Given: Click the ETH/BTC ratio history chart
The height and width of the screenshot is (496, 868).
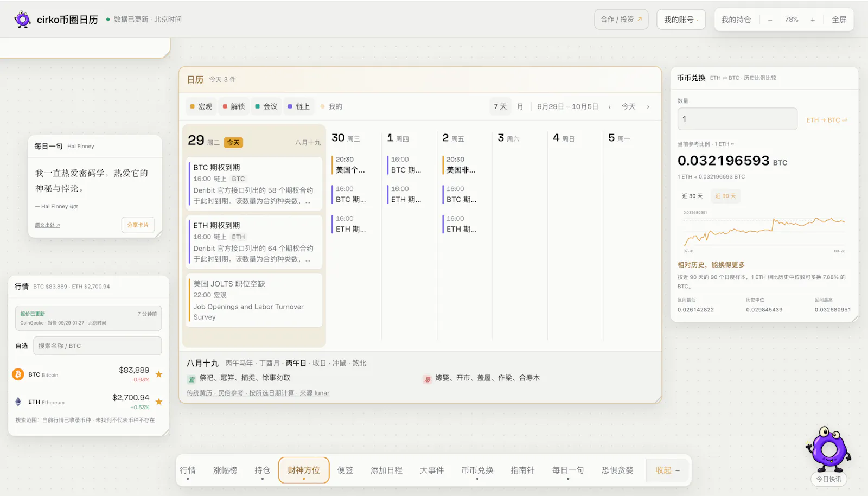Looking at the screenshot, I should coord(764,232).
